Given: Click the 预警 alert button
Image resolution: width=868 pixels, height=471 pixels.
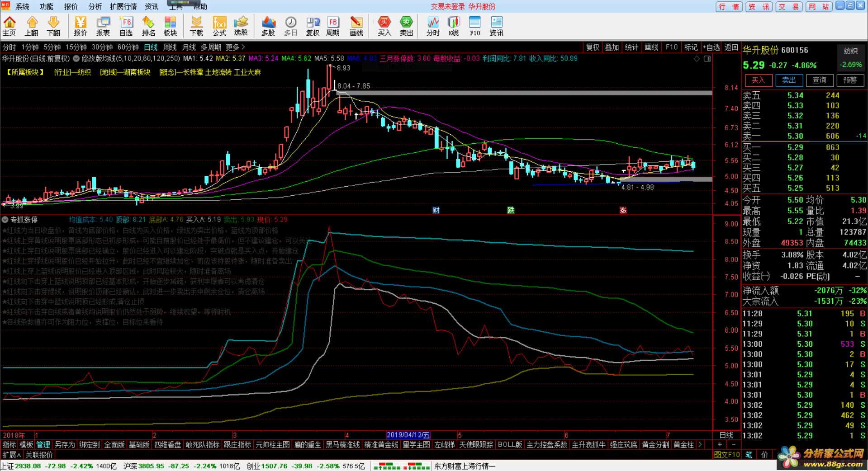Looking at the screenshot, I should tap(850, 80).
